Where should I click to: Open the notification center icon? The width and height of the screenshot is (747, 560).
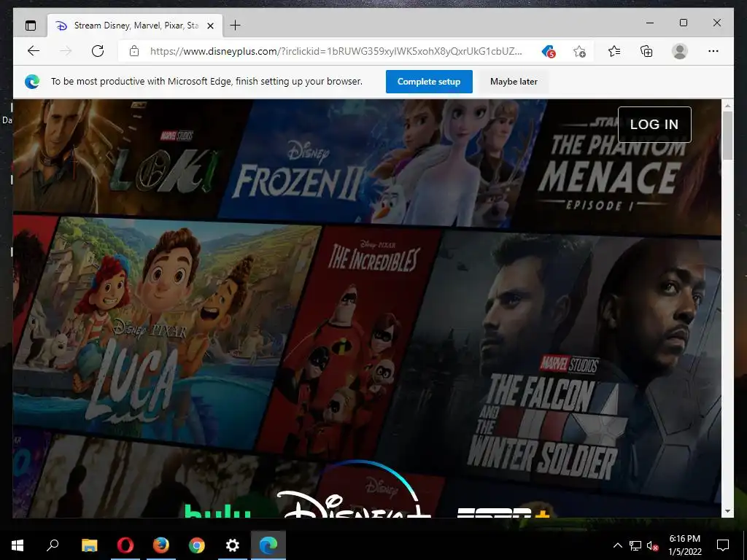pyautogui.click(x=723, y=545)
